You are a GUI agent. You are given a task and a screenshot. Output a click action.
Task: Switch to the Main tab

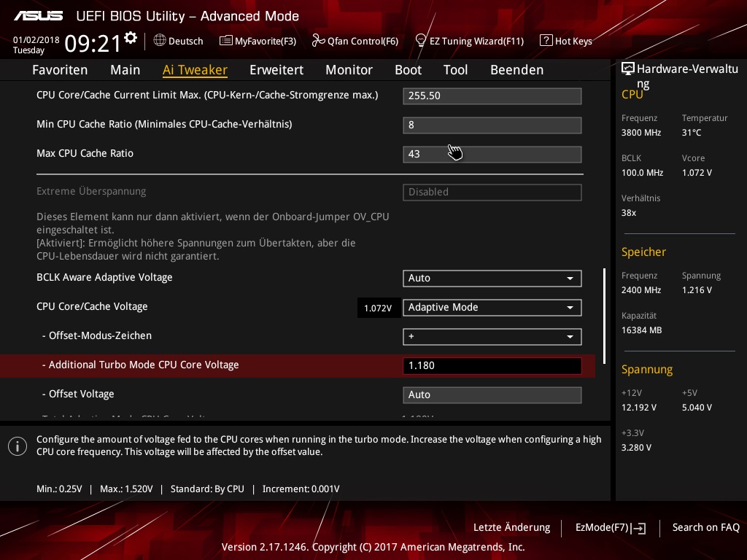(125, 70)
